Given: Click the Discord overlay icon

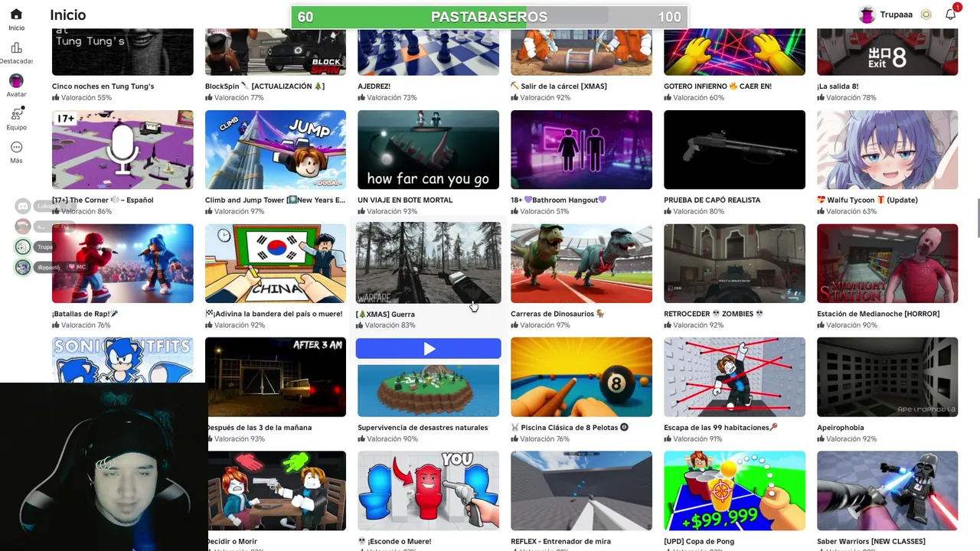Looking at the screenshot, I should tap(23, 206).
